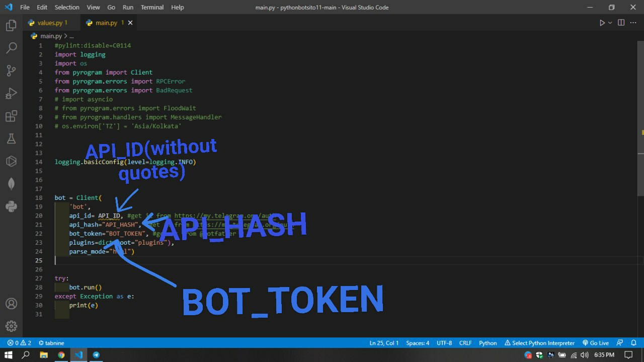This screenshot has height=362, width=644.
Task: Open the Run menu
Action: tap(128, 7)
